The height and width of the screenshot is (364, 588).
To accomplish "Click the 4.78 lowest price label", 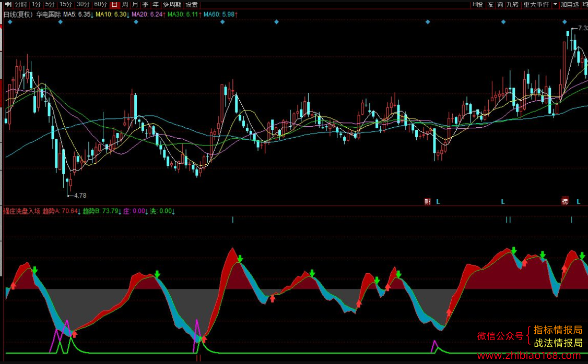I will click(x=80, y=195).
